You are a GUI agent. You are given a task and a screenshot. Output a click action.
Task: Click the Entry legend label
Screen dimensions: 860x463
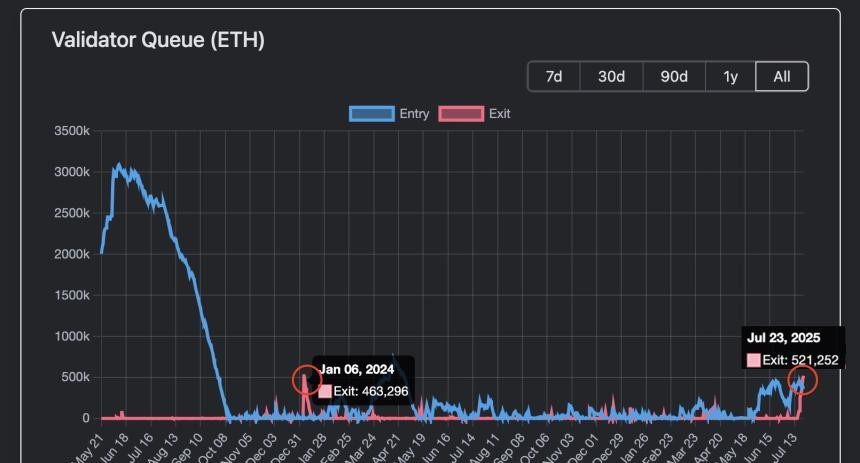tap(414, 114)
